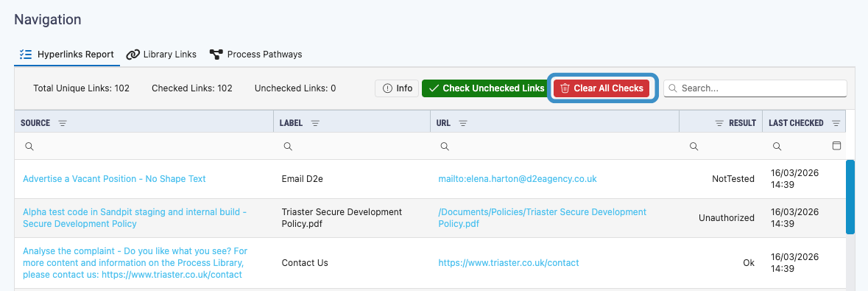
Task: Open the https://www.triaster.co.uk/contact URL link
Action: pos(509,263)
